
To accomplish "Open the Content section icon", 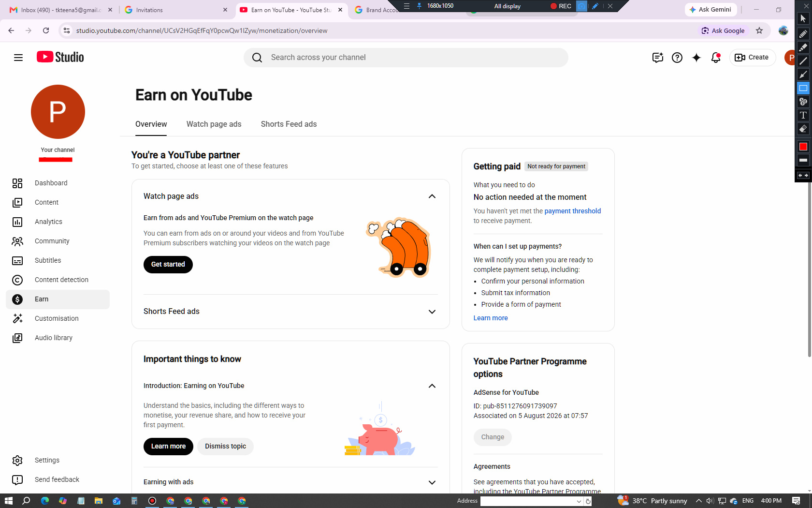I will [17, 203].
